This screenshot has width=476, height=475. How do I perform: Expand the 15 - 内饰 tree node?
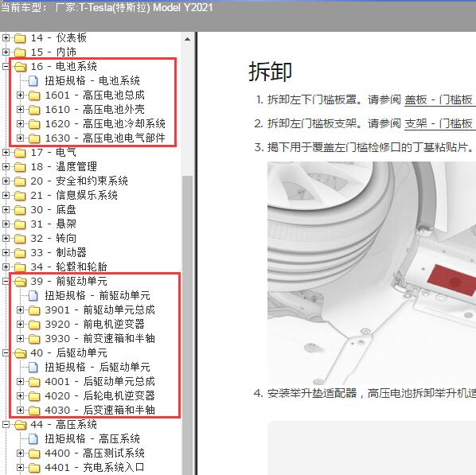click(x=6, y=53)
